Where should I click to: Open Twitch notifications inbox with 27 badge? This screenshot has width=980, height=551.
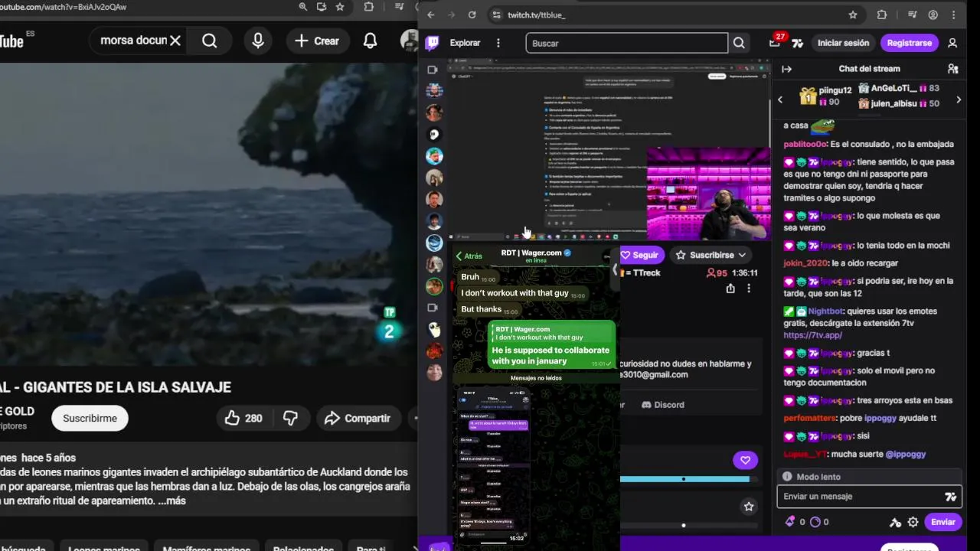point(775,42)
